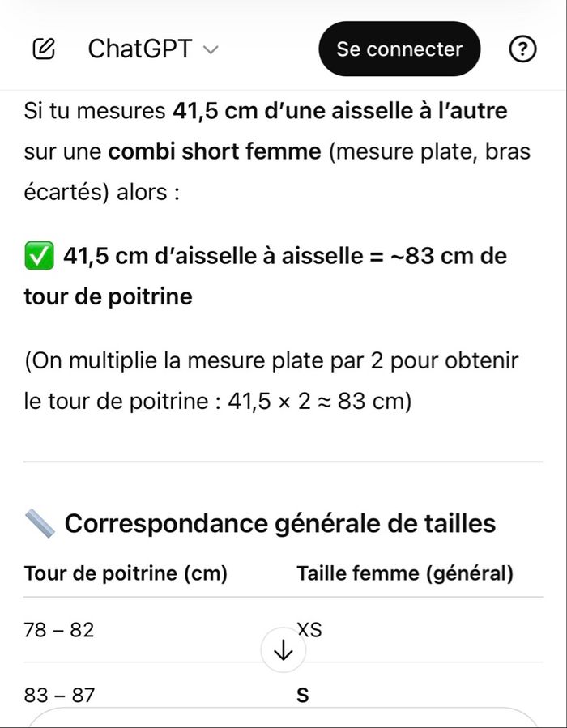Image resolution: width=567 pixels, height=728 pixels.
Task: Click the ruler emoji beside Correspondance heading
Action: click(40, 523)
